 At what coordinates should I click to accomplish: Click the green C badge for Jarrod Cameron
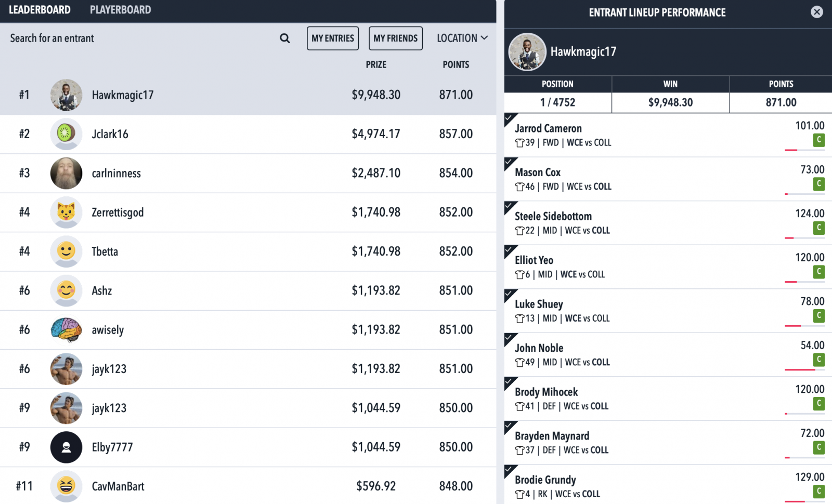(x=819, y=140)
